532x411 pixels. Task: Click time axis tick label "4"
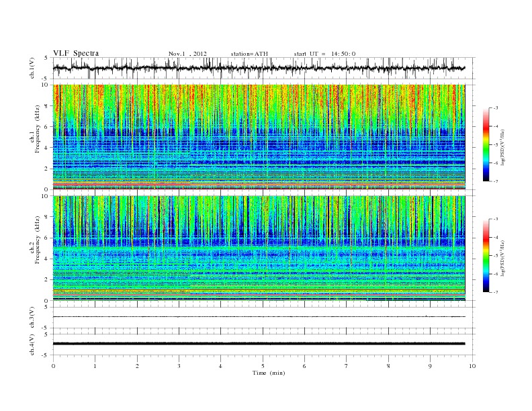tap(220, 366)
